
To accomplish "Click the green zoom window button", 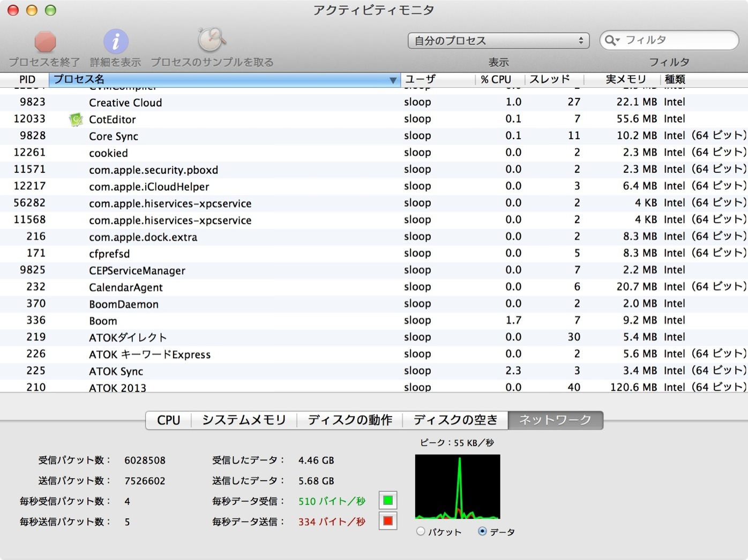I will point(50,10).
